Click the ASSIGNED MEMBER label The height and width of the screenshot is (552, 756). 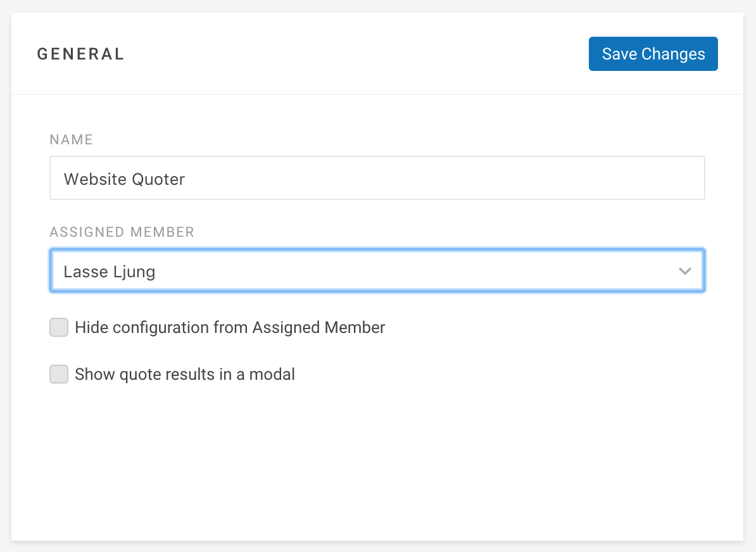(122, 232)
